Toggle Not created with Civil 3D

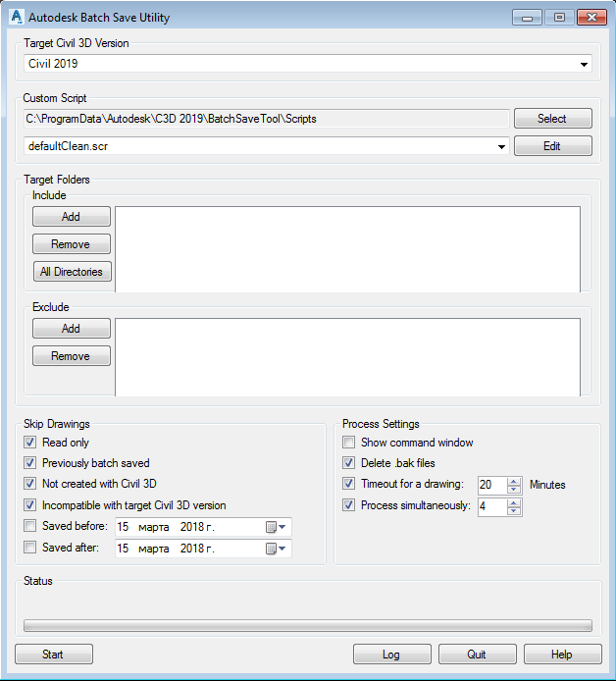click(x=30, y=483)
